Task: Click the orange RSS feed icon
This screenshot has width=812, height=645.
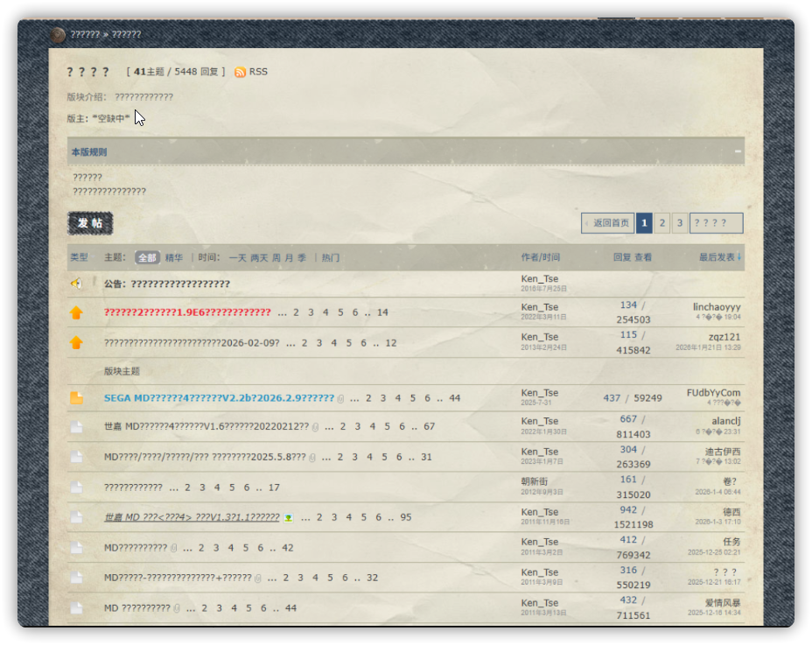Action: [240, 72]
